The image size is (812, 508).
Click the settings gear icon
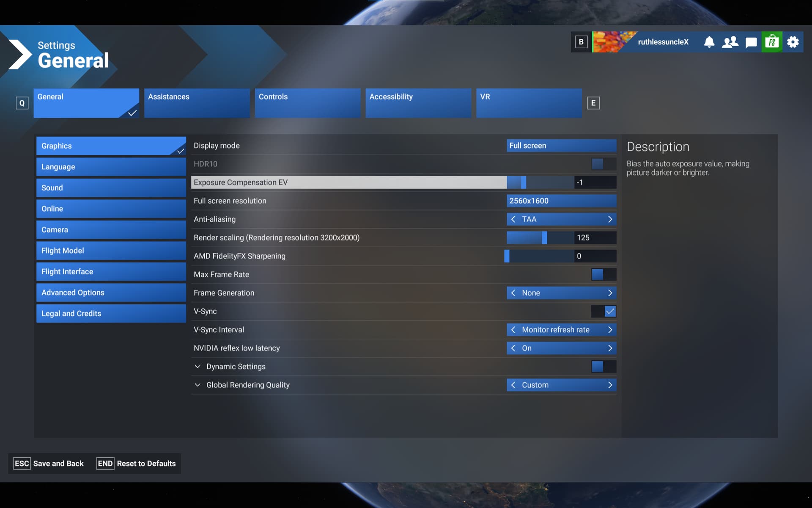click(x=793, y=42)
